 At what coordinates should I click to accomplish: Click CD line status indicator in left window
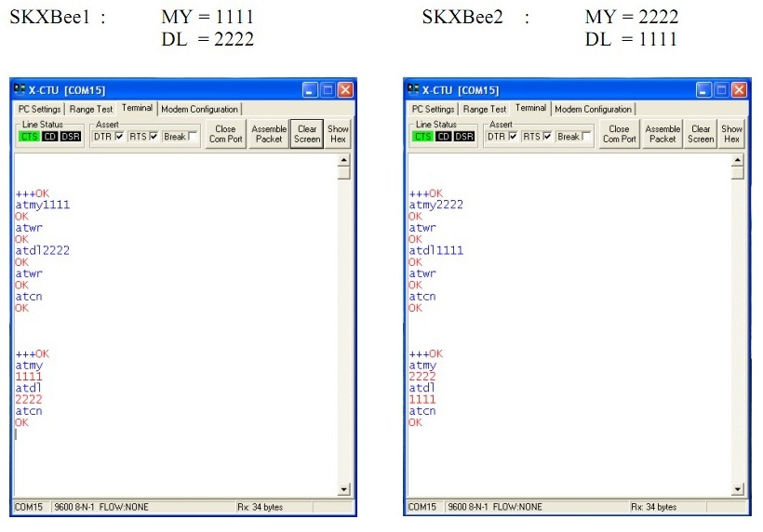click(x=49, y=137)
